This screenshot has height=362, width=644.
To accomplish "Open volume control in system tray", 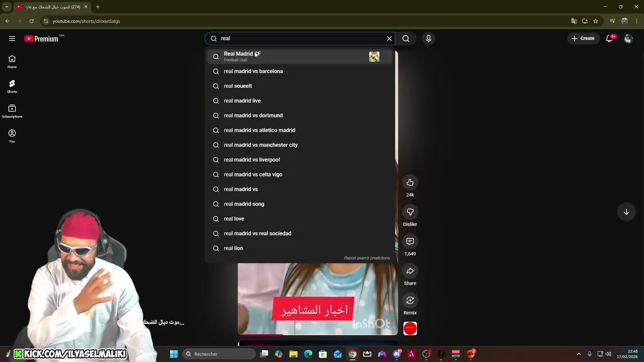I will pyautogui.click(x=609, y=354).
